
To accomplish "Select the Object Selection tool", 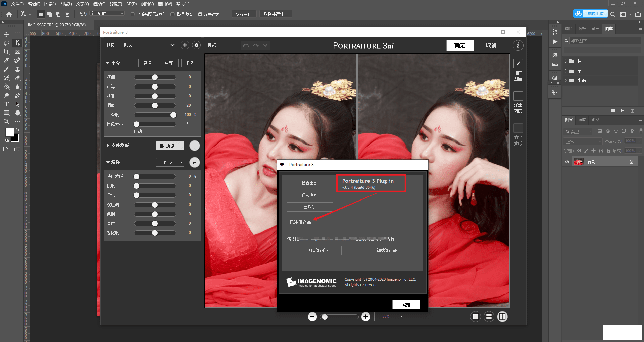I will [17, 43].
